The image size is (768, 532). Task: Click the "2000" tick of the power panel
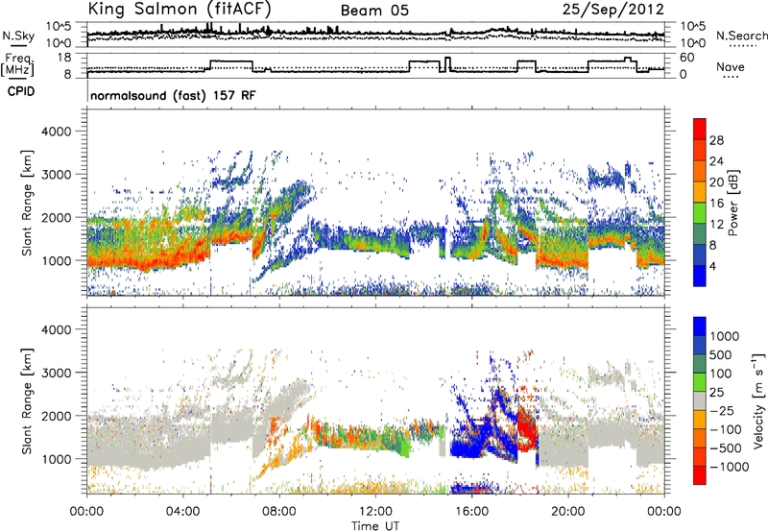tap(56, 217)
